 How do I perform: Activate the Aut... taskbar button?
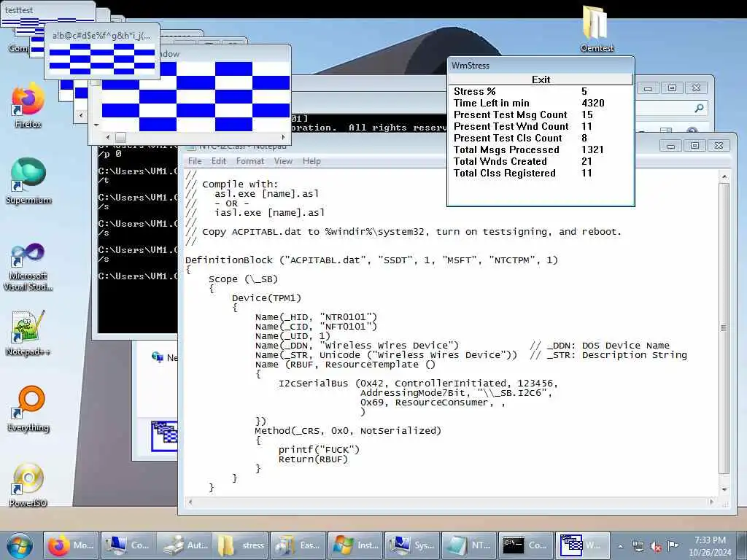185,545
